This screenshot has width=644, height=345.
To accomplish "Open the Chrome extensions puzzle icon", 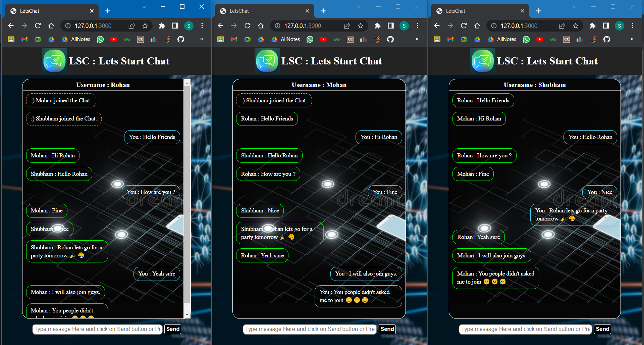I will coord(162,26).
